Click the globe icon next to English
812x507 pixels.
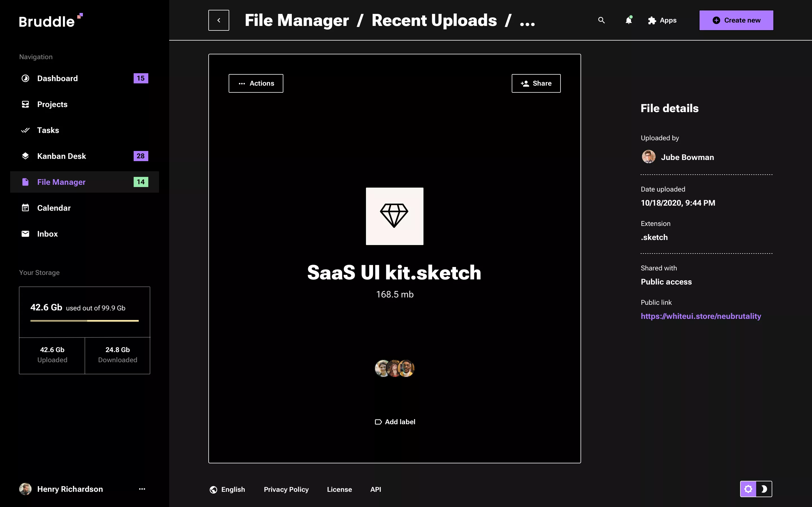(x=214, y=489)
